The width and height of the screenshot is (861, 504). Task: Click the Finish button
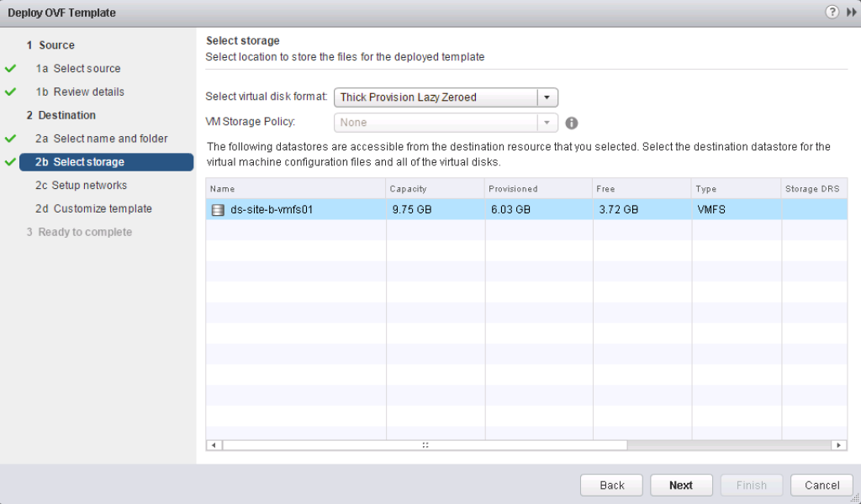click(751, 486)
